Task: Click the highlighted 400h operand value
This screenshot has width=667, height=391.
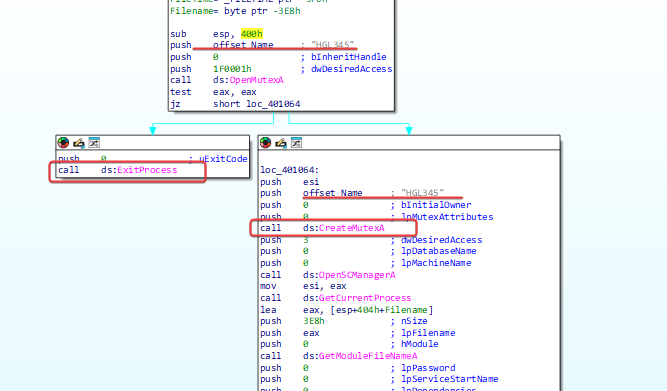Action: point(251,34)
